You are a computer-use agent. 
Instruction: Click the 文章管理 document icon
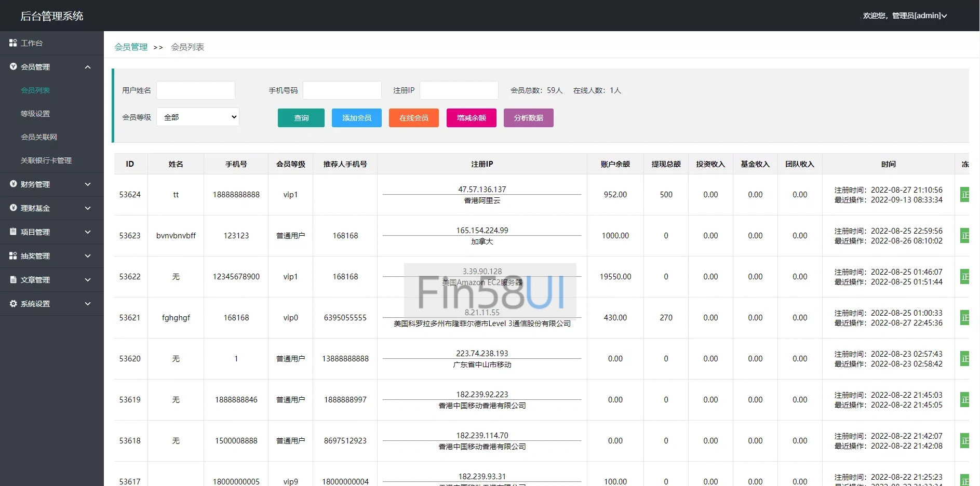tap(13, 279)
